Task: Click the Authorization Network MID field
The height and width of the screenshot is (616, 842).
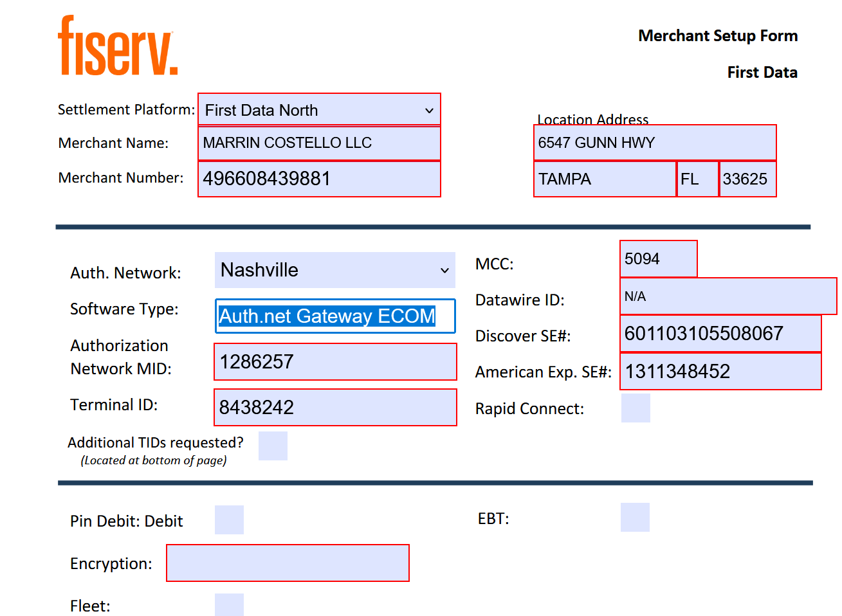Action: (x=335, y=362)
